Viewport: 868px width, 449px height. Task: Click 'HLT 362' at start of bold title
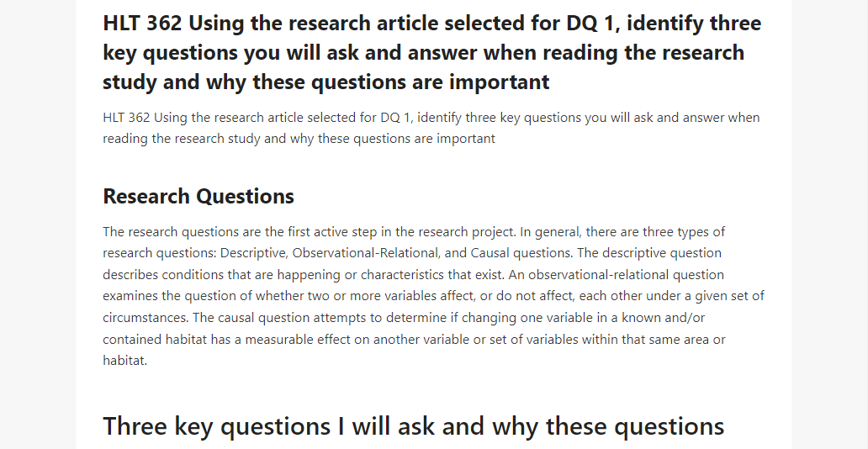143,24
